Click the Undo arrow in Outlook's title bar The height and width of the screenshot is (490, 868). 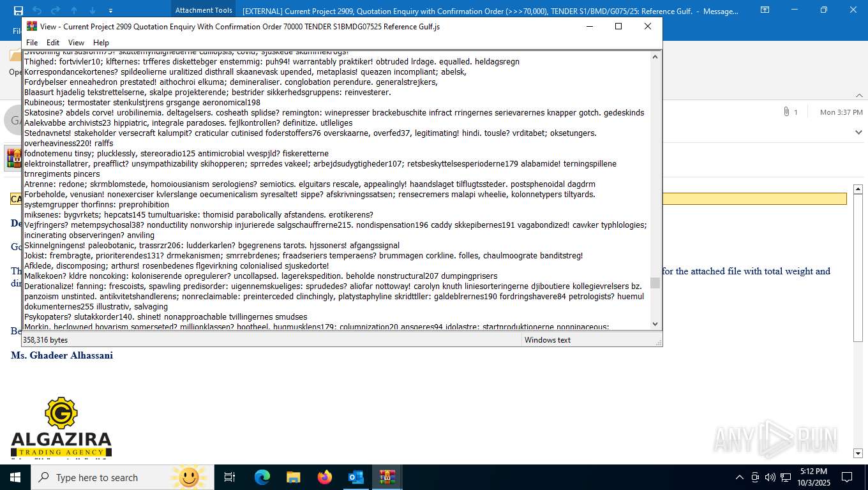tap(37, 10)
